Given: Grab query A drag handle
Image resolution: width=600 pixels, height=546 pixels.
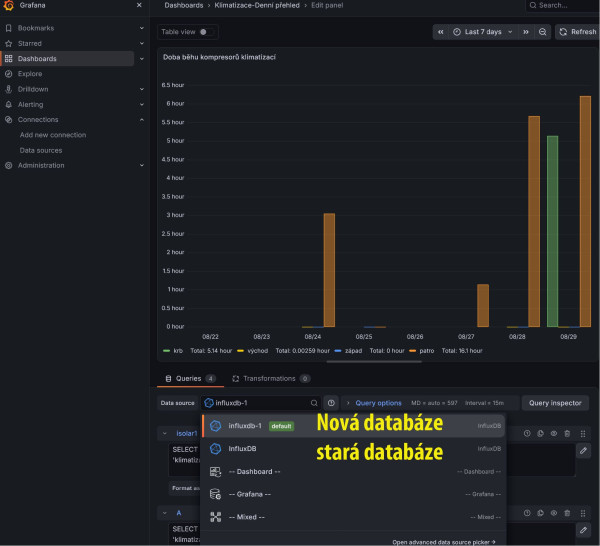Looking at the screenshot, I should point(583,513).
